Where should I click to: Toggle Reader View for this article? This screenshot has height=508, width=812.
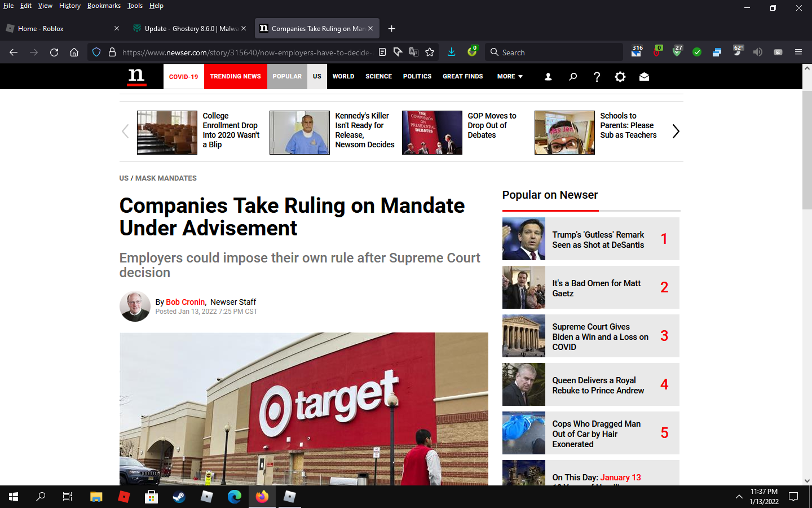(382, 52)
